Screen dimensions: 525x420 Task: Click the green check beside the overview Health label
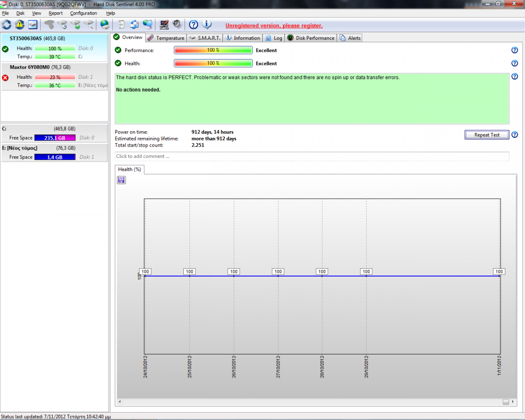[118, 63]
